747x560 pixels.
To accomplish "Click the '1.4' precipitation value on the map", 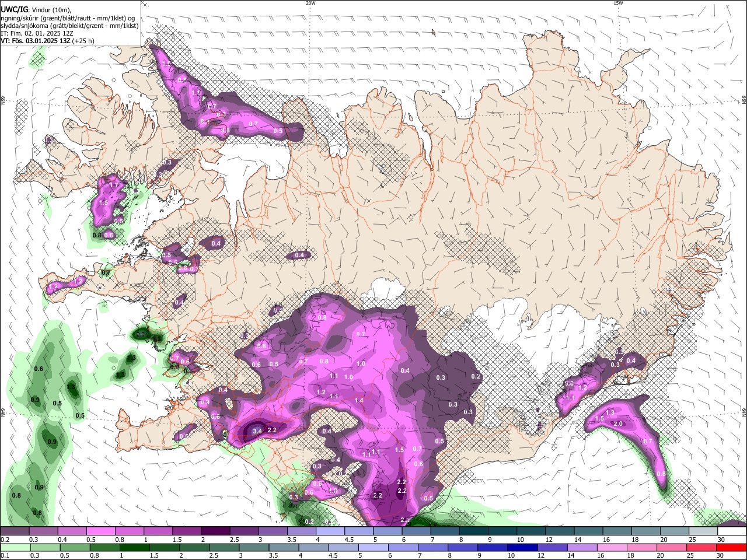I will (x=359, y=401).
